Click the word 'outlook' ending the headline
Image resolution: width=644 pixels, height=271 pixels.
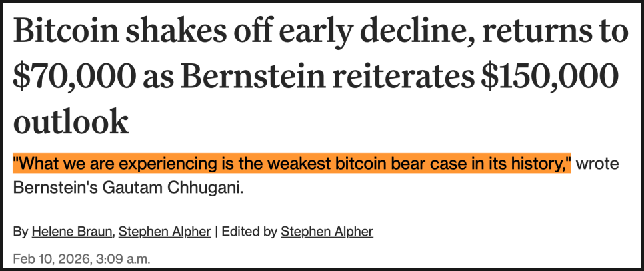coord(71,123)
